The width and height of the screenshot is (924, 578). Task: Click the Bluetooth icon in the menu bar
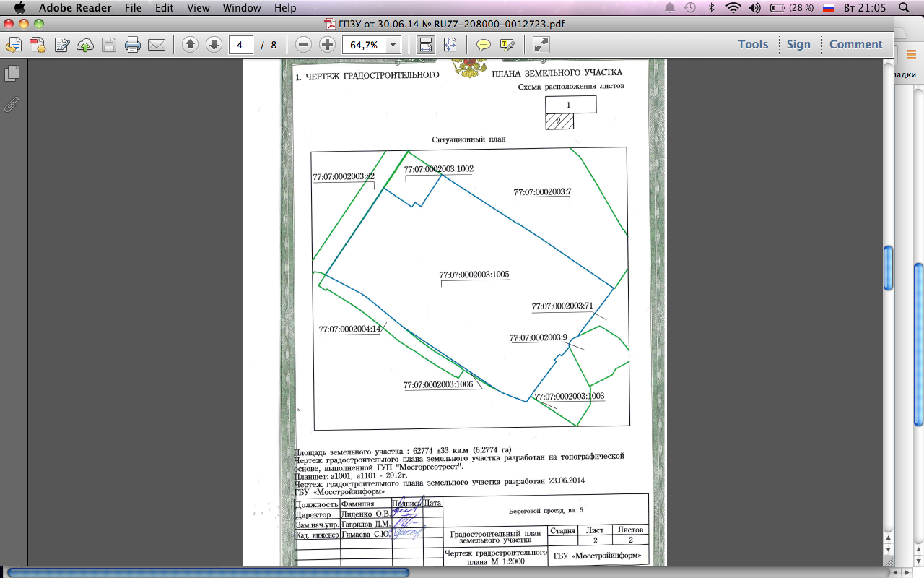pyautogui.click(x=711, y=8)
